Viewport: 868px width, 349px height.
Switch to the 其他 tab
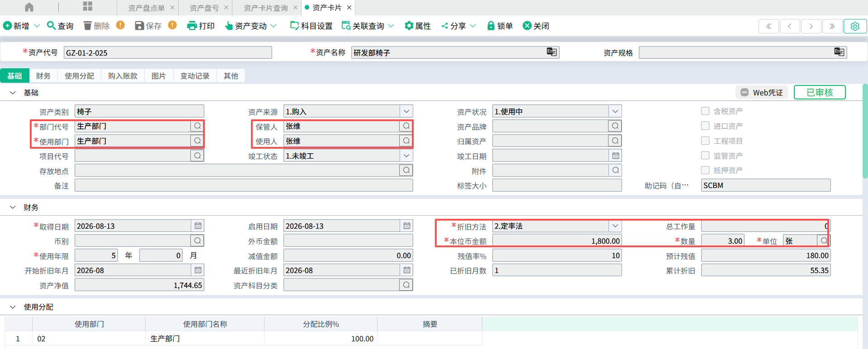(x=231, y=75)
